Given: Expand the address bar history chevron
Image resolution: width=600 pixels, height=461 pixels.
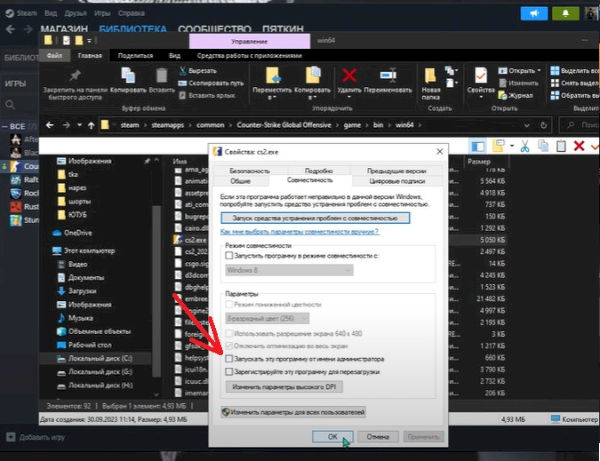Looking at the screenshot, I should click(527, 125).
